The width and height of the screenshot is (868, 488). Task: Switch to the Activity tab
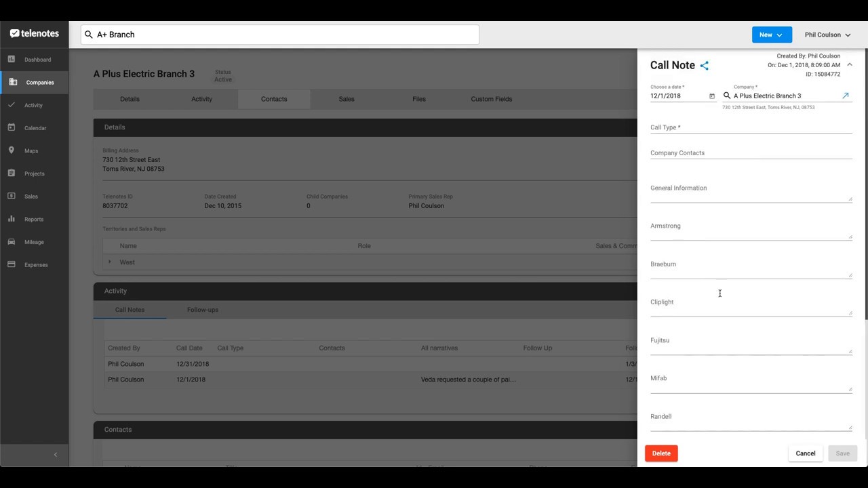(202, 99)
